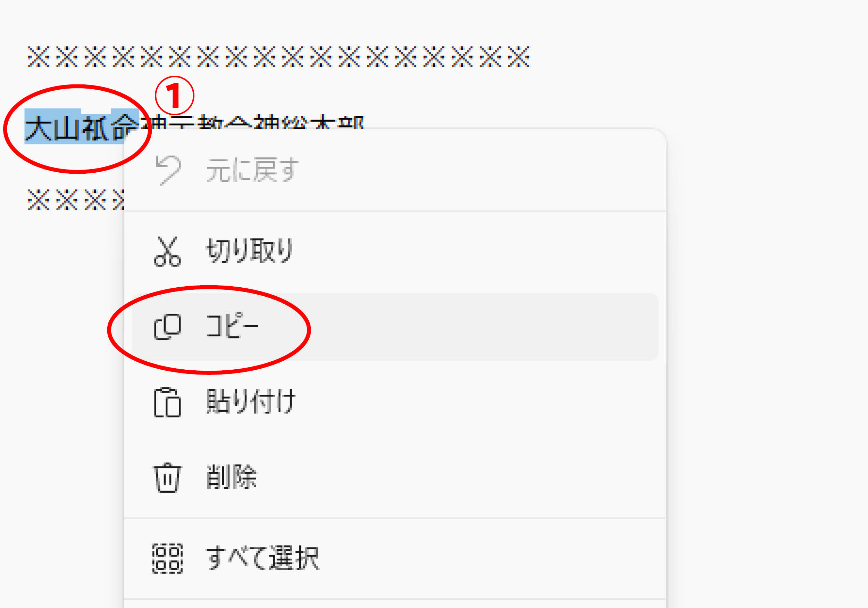This screenshot has height=608, width=868.
Task: Click the curved arrow 元に戻す icon
Action: (x=168, y=170)
